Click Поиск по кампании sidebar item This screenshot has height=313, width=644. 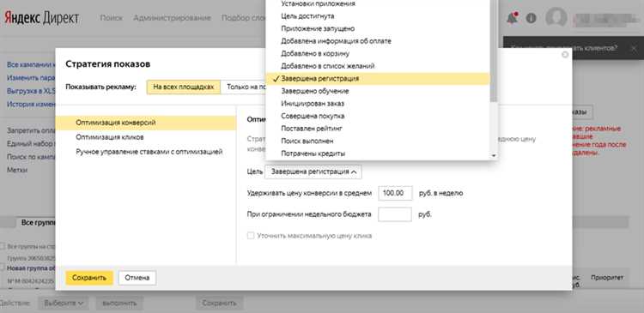pos(31,157)
